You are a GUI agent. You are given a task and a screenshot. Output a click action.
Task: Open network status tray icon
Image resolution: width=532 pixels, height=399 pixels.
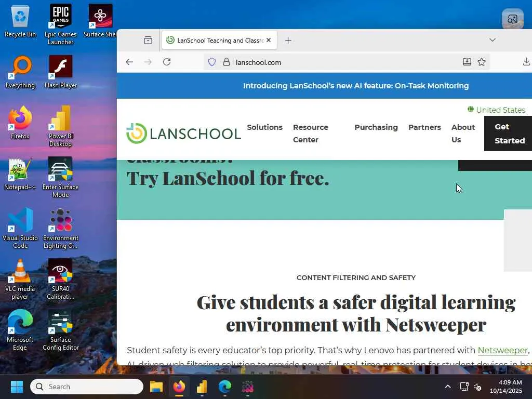(x=464, y=387)
